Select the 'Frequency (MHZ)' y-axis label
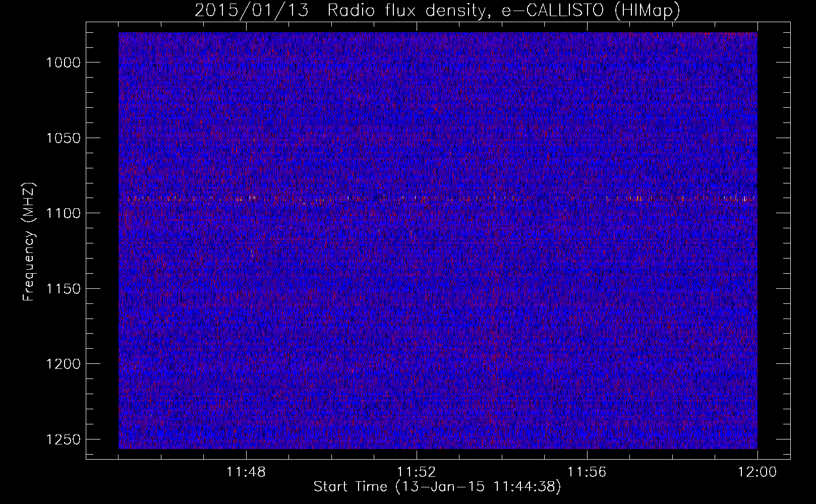 point(29,242)
